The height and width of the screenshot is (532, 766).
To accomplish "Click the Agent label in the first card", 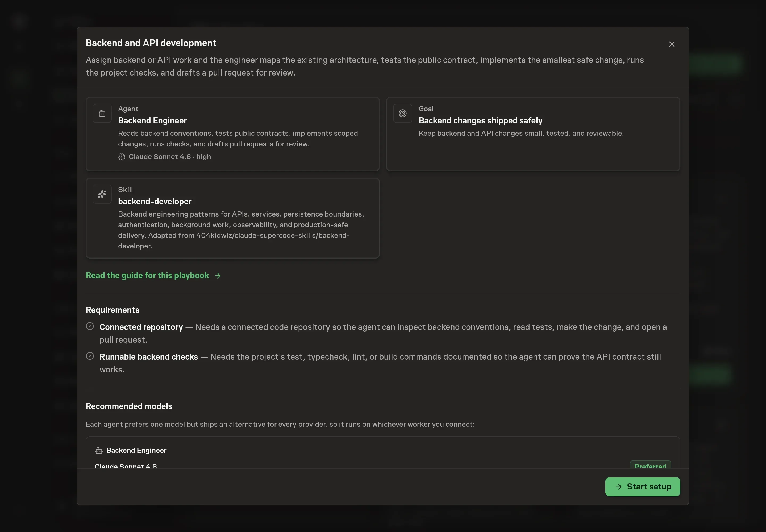I will pyautogui.click(x=128, y=109).
